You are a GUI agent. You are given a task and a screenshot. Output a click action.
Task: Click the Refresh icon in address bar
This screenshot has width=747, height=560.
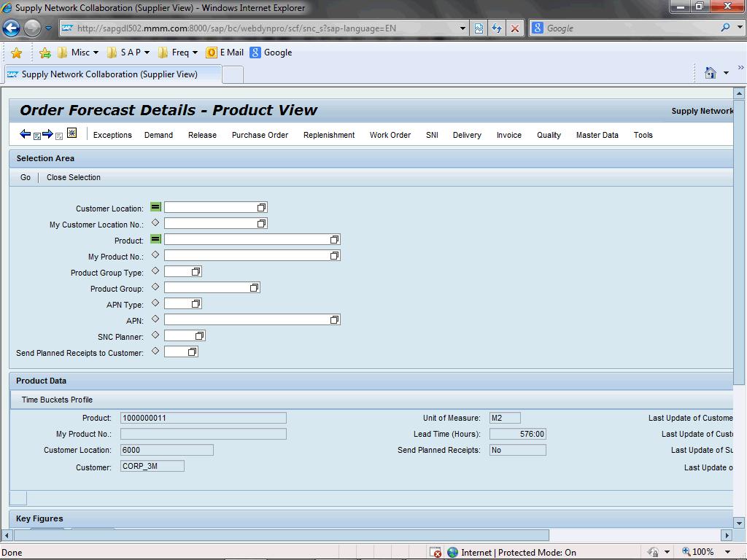pos(497,28)
